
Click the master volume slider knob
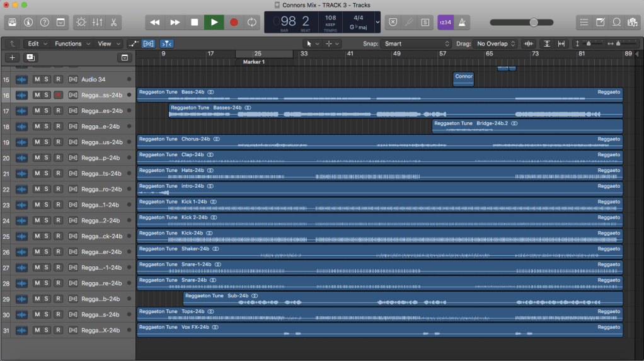coord(534,22)
